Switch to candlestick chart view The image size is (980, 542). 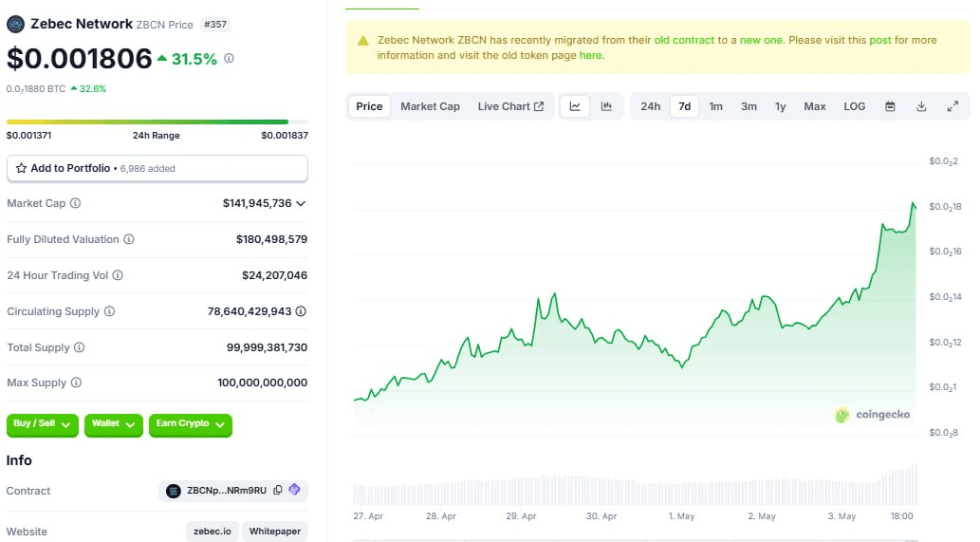[x=606, y=106]
